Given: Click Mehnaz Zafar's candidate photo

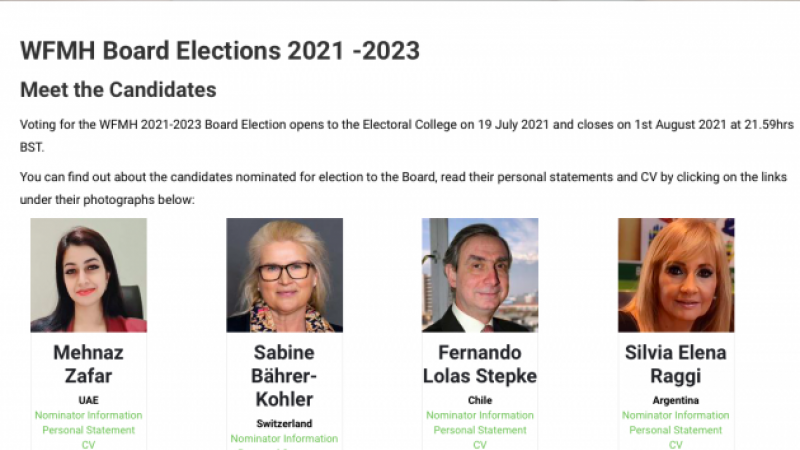Looking at the screenshot, I should 88,275.
